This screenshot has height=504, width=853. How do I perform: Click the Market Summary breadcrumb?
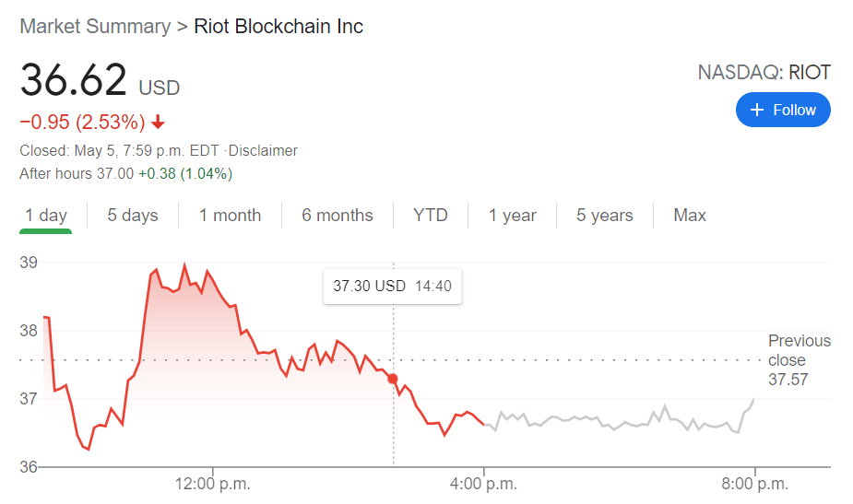(x=95, y=26)
